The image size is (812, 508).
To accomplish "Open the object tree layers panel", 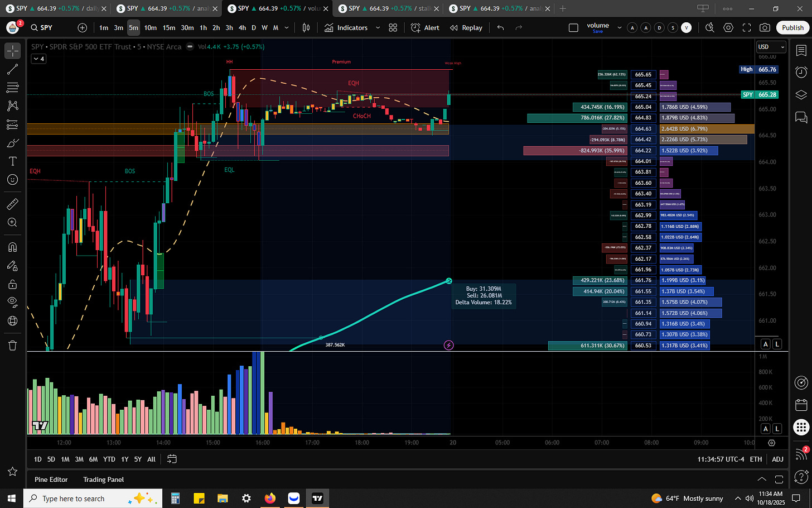I will [801, 95].
